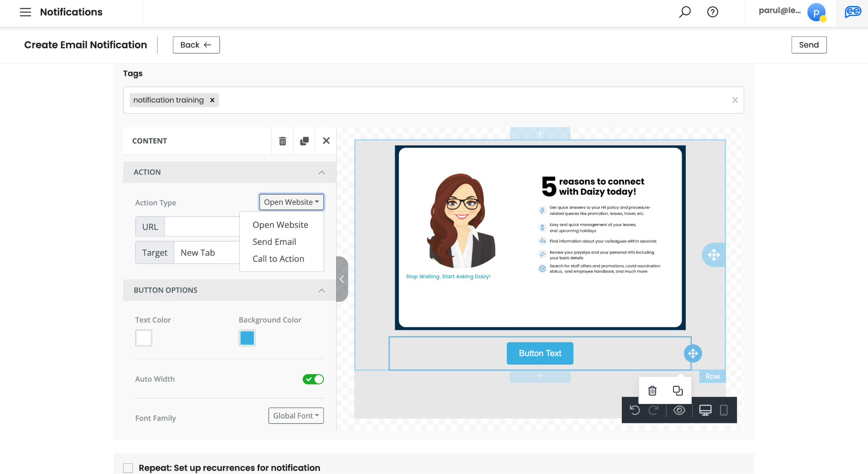Open help via the question mark icon

[x=713, y=12]
